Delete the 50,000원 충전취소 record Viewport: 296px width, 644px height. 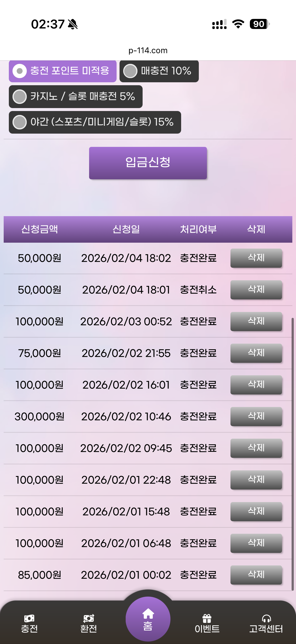(256, 290)
